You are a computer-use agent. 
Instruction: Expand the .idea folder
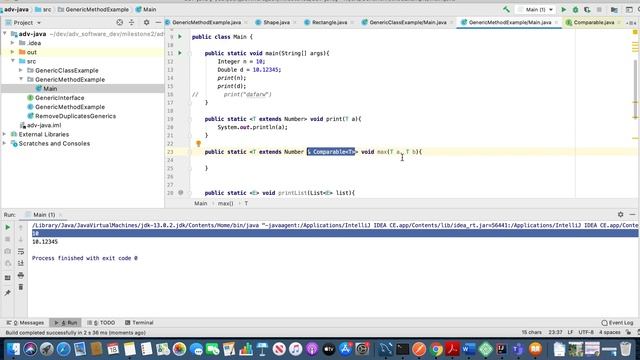[x=13, y=42]
